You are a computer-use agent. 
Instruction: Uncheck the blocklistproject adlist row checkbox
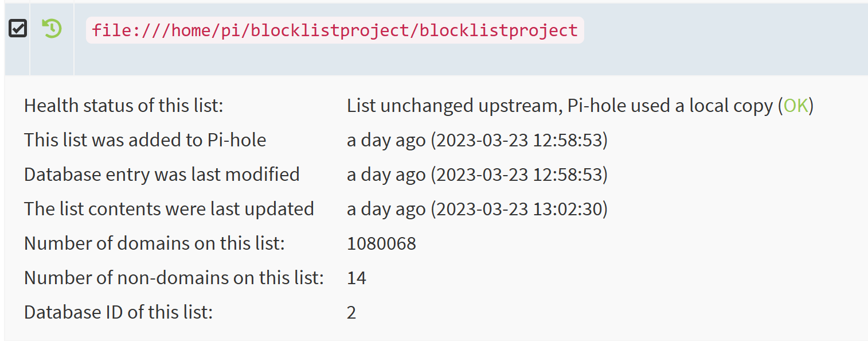point(18,28)
